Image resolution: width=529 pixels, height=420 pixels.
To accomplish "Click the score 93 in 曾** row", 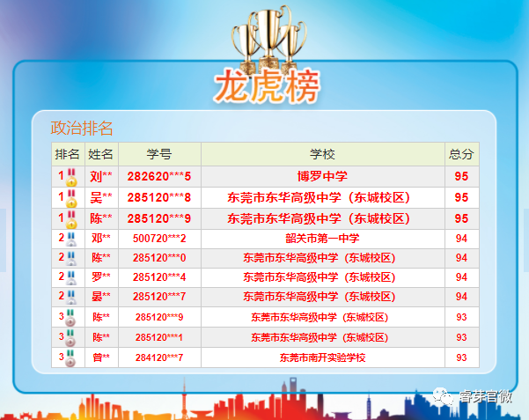I will (x=461, y=357).
